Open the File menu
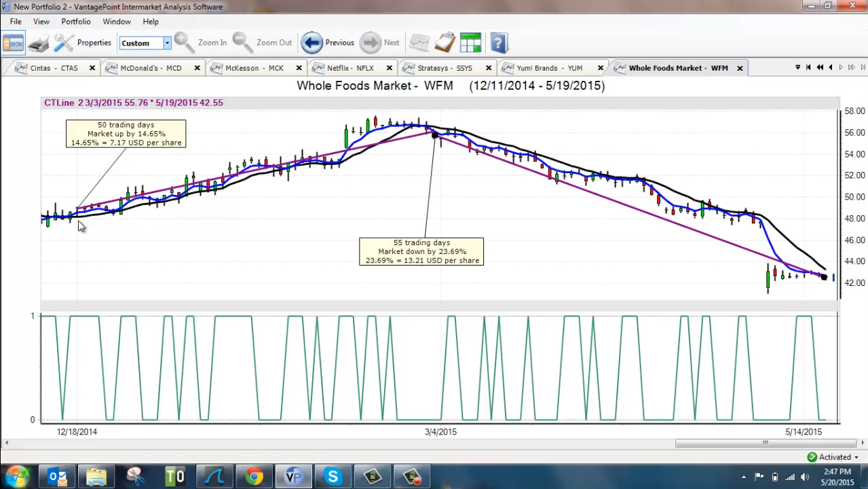The height and width of the screenshot is (489, 868). pyautogui.click(x=16, y=22)
